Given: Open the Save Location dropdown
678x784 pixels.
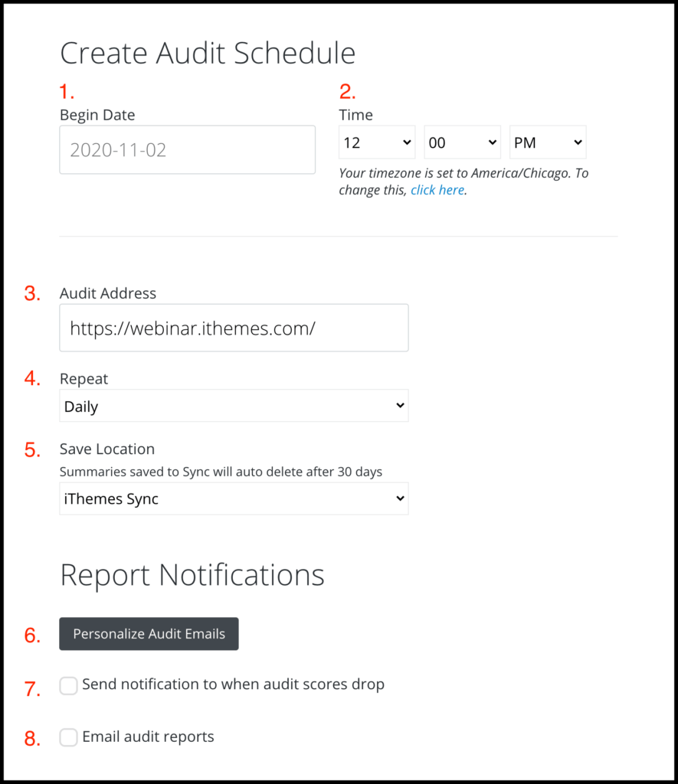Looking at the screenshot, I should click(234, 498).
